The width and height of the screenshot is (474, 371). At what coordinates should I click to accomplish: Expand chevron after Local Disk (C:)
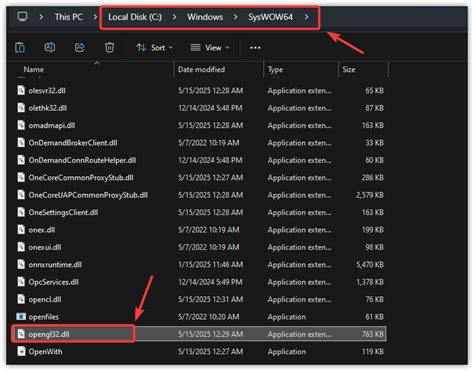pos(174,17)
